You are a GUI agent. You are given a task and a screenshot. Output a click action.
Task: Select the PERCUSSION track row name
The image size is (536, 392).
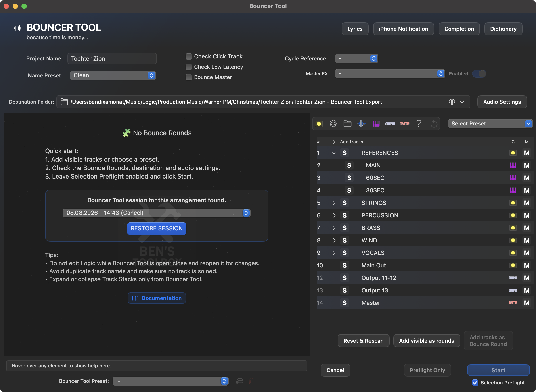pyautogui.click(x=380, y=215)
